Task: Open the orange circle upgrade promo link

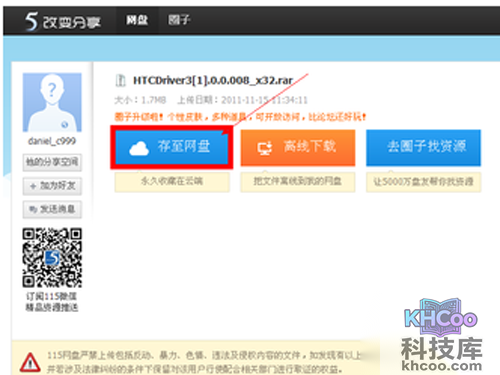Action: point(240,117)
